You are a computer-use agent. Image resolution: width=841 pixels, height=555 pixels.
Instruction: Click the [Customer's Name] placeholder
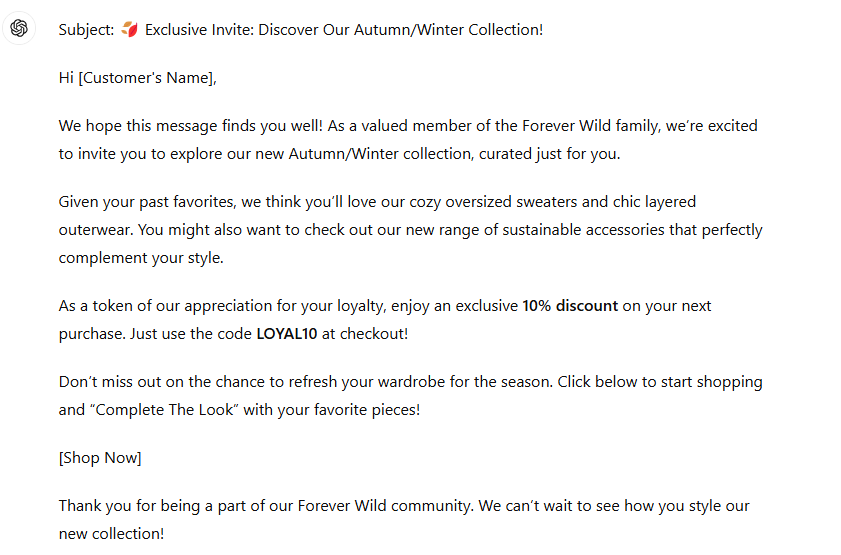coord(146,78)
